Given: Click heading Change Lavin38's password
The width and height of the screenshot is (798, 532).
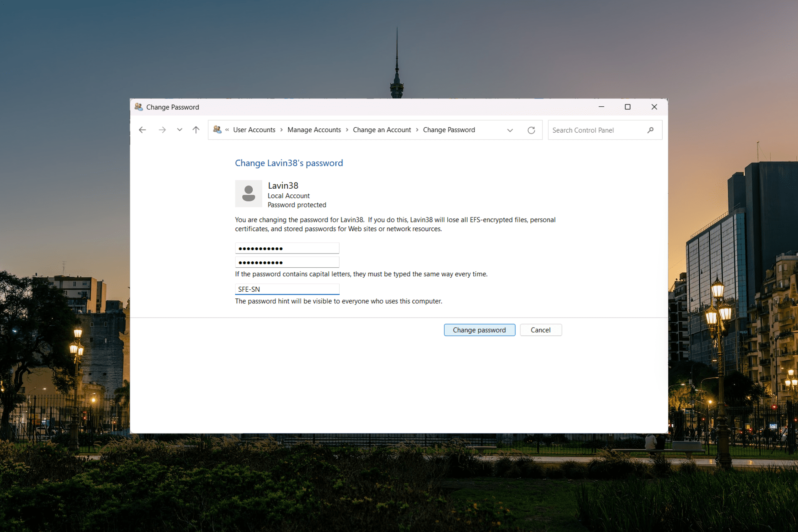Looking at the screenshot, I should [289, 163].
